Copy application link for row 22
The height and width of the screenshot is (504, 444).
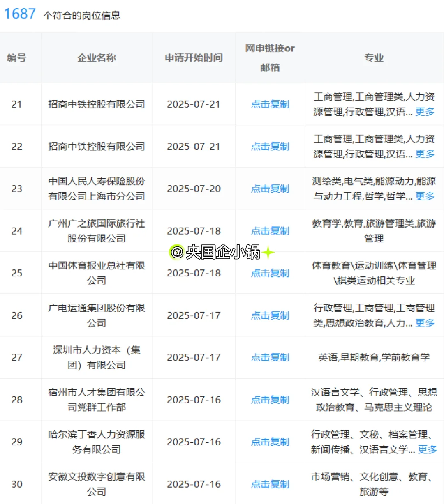click(270, 147)
